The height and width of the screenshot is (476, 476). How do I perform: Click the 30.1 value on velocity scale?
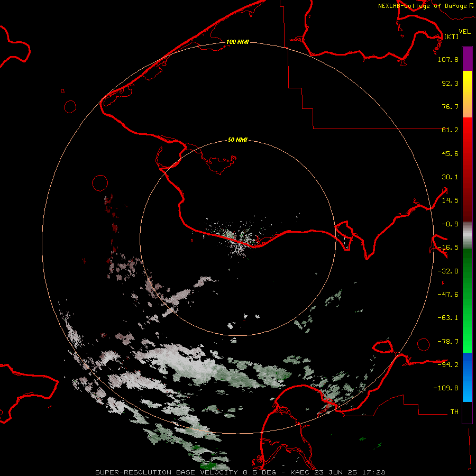pos(450,177)
